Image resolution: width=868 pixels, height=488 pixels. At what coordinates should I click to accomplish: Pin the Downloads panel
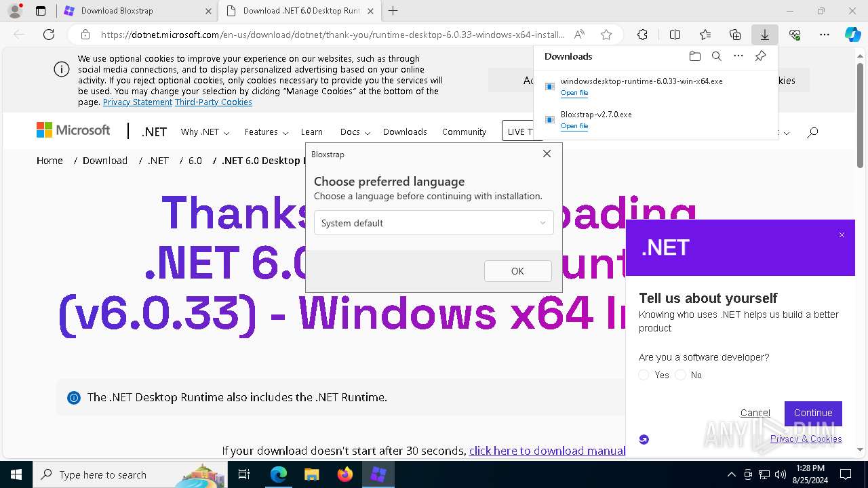coord(760,56)
